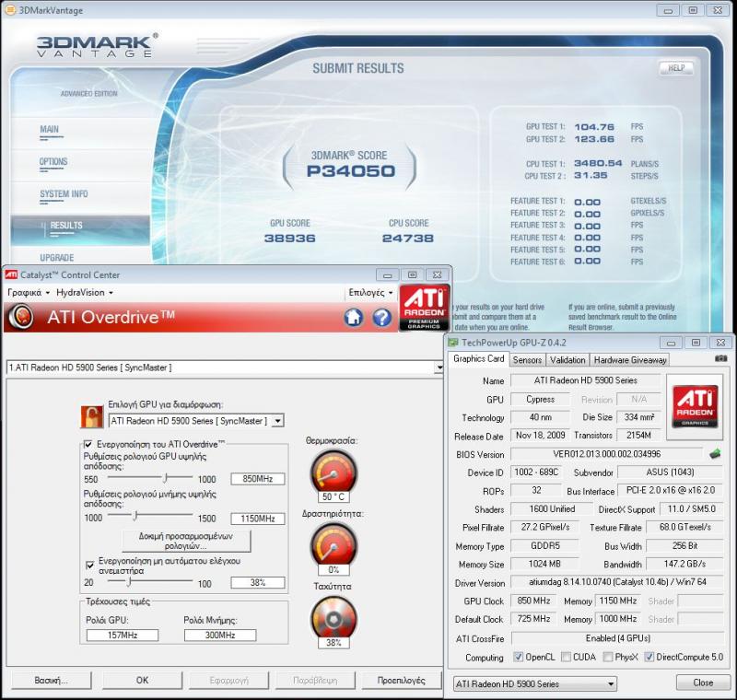Toggle Enable ATI Overdrive checkbox
Screen dimensions: 737x700
click(x=88, y=444)
